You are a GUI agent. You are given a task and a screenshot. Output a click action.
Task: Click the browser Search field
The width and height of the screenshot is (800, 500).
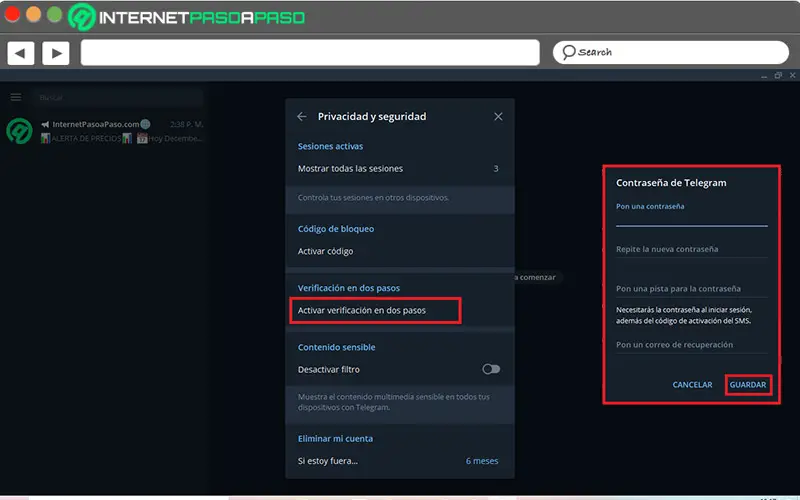[x=670, y=52]
